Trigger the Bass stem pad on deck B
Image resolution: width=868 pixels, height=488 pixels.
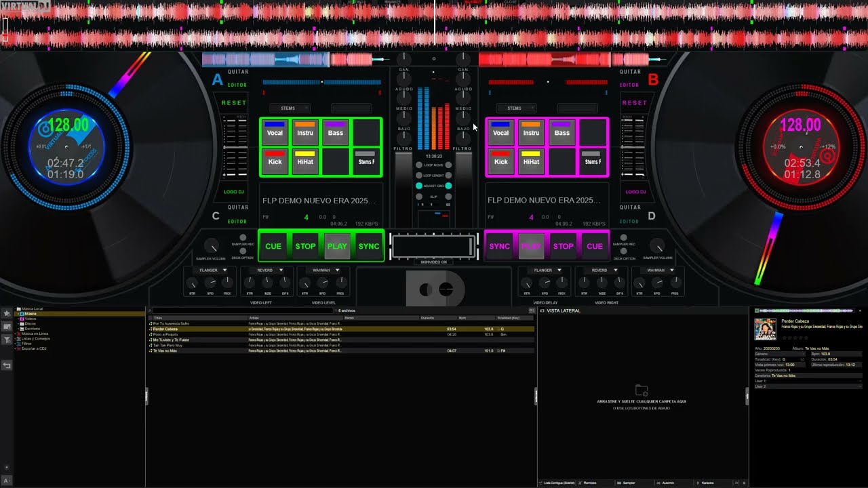[x=562, y=133]
